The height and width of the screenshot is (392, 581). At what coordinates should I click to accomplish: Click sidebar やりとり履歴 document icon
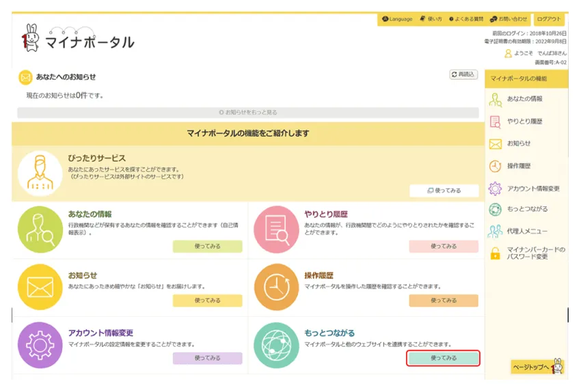pyautogui.click(x=495, y=122)
